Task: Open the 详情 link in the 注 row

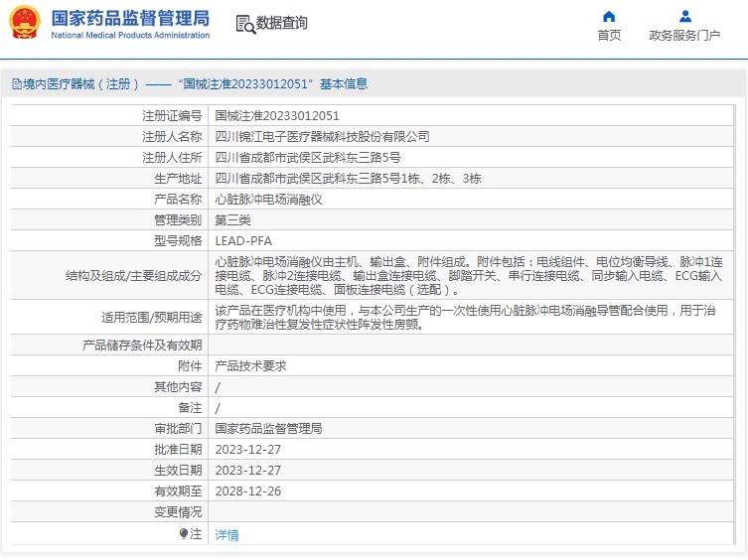Action: (226, 535)
